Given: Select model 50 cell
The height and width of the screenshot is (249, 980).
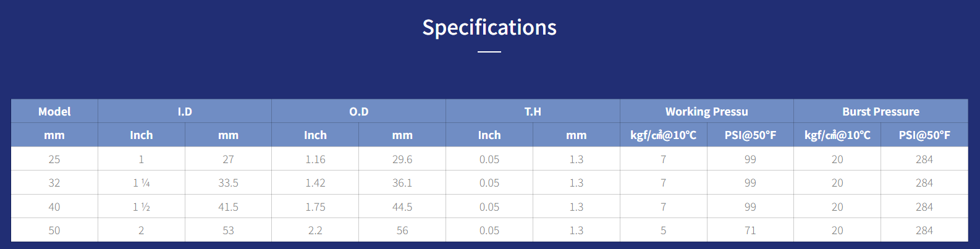Looking at the screenshot, I should coord(54,230).
